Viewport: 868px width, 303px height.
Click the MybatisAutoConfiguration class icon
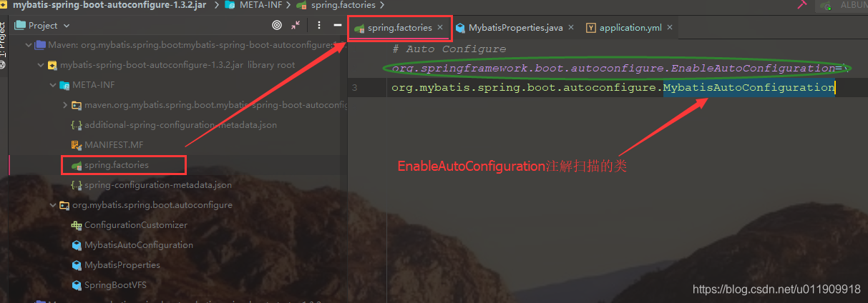77,245
